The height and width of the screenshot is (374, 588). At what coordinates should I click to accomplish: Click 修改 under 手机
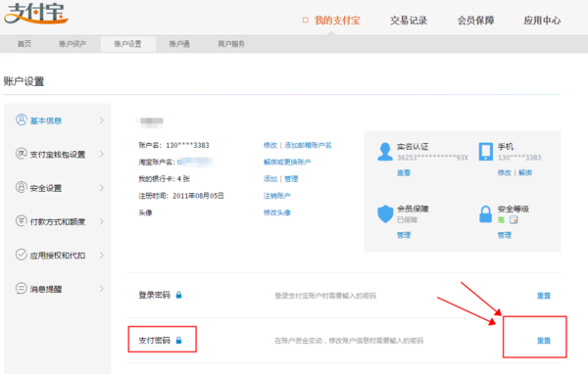point(505,172)
